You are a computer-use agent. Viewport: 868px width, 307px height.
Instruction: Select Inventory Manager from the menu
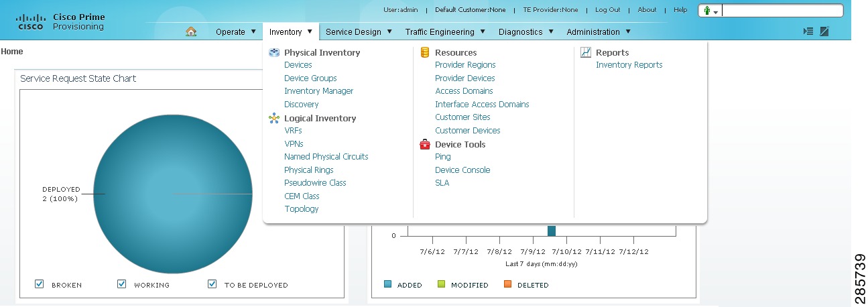click(x=318, y=91)
